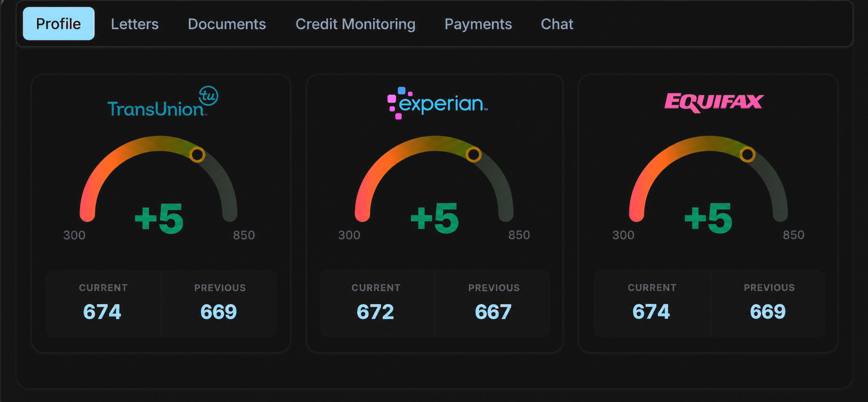
Task: Click the TransUnion gauge marker
Action: (197, 155)
